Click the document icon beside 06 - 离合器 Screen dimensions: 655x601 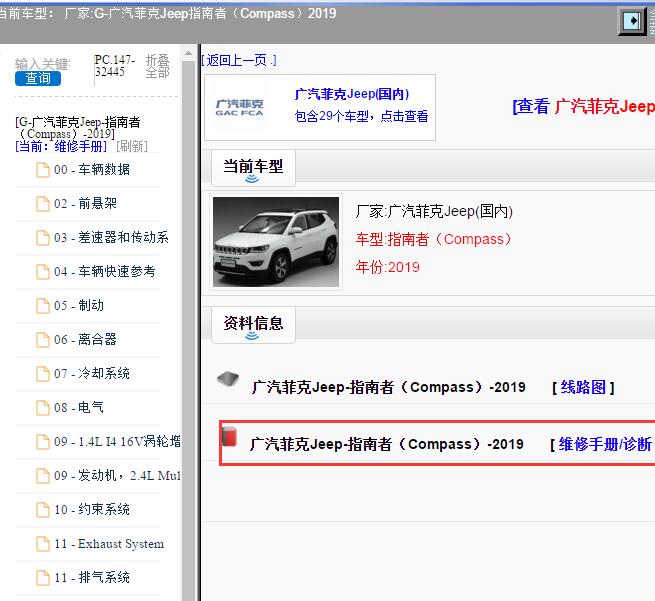[43, 340]
